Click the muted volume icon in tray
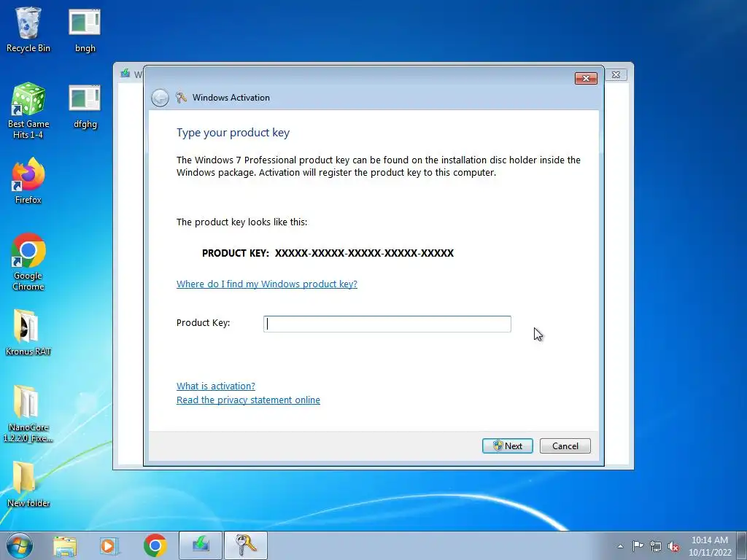 pos(673,546)
